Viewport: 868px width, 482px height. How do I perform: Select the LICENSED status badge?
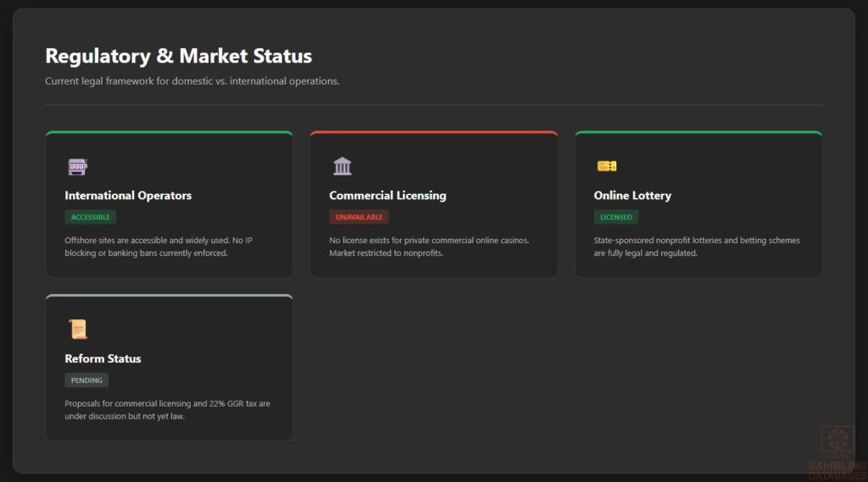(616, 217)
